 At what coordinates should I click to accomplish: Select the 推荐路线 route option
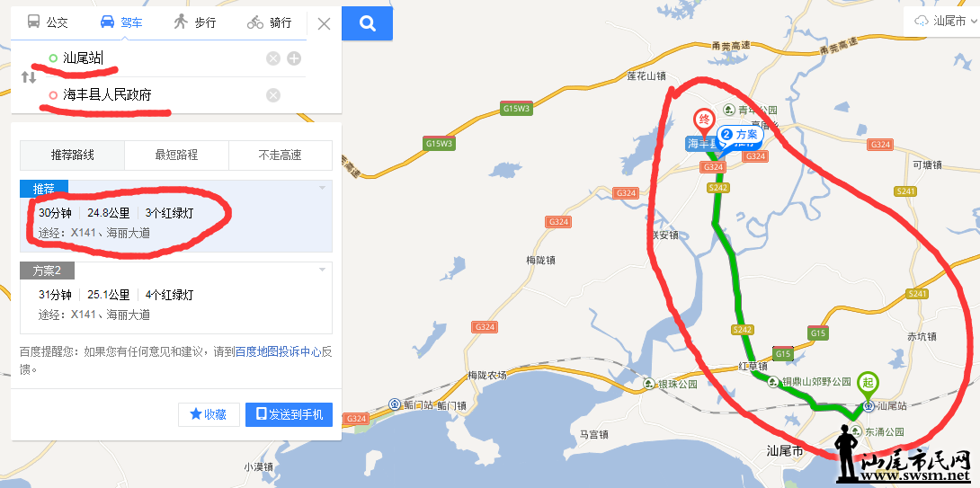pos(73,155)
